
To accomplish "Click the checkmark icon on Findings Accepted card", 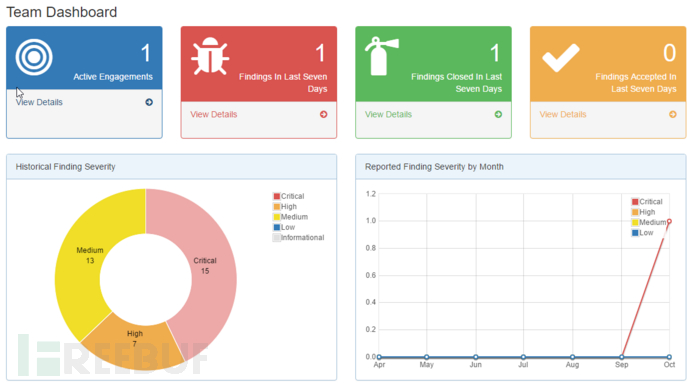I will [x=561, y=58].
